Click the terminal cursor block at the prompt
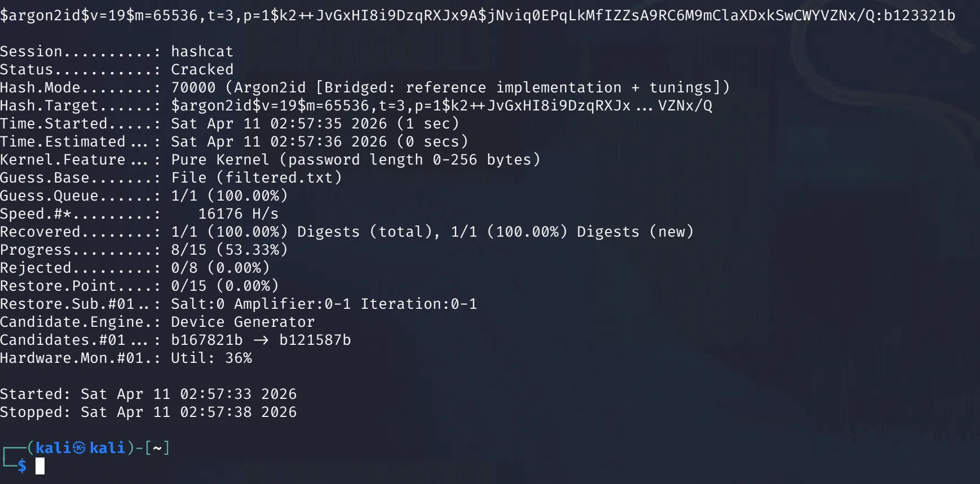The height and width of the screenshot is (484, 980). (x=40, y=466)
